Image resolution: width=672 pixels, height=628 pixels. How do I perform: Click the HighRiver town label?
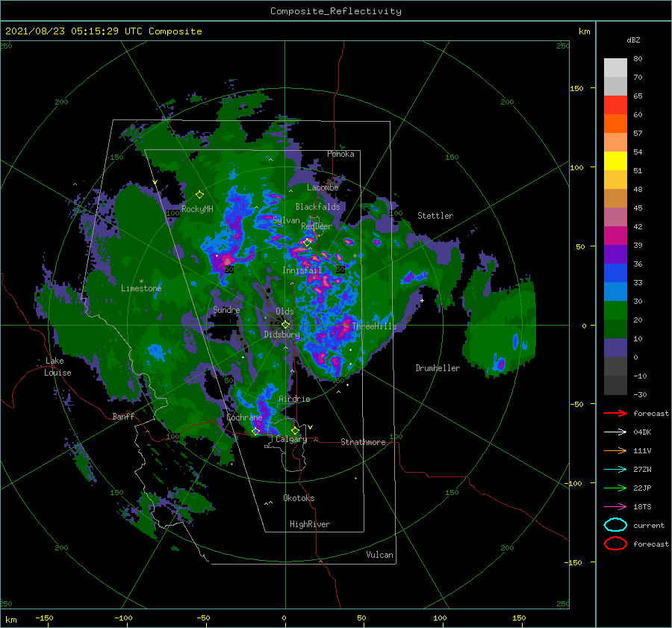point(310,524)
